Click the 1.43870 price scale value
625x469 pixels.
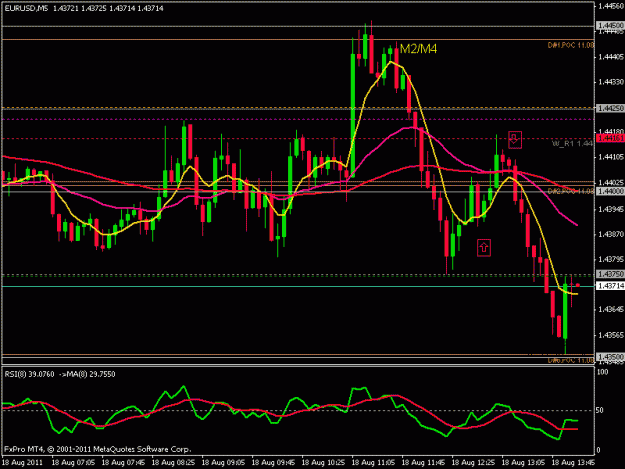611,234
